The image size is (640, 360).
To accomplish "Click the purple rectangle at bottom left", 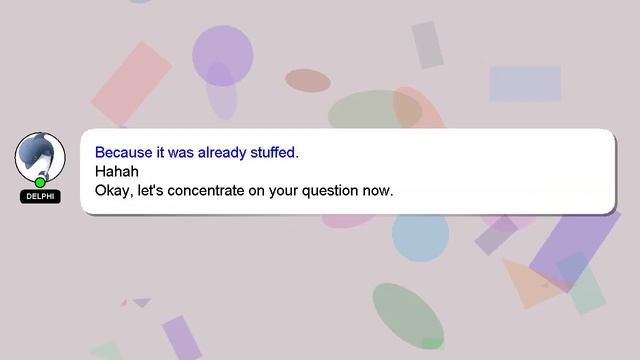I will point(182,337).
